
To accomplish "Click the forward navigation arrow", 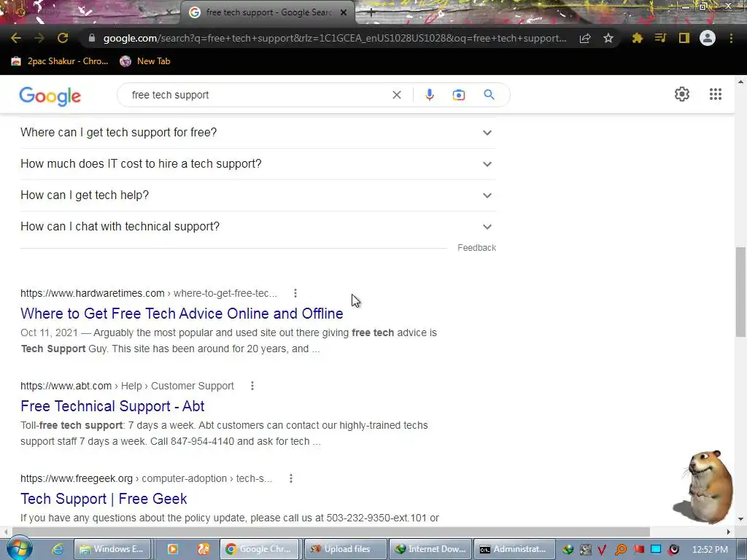I will click(39, 38).
